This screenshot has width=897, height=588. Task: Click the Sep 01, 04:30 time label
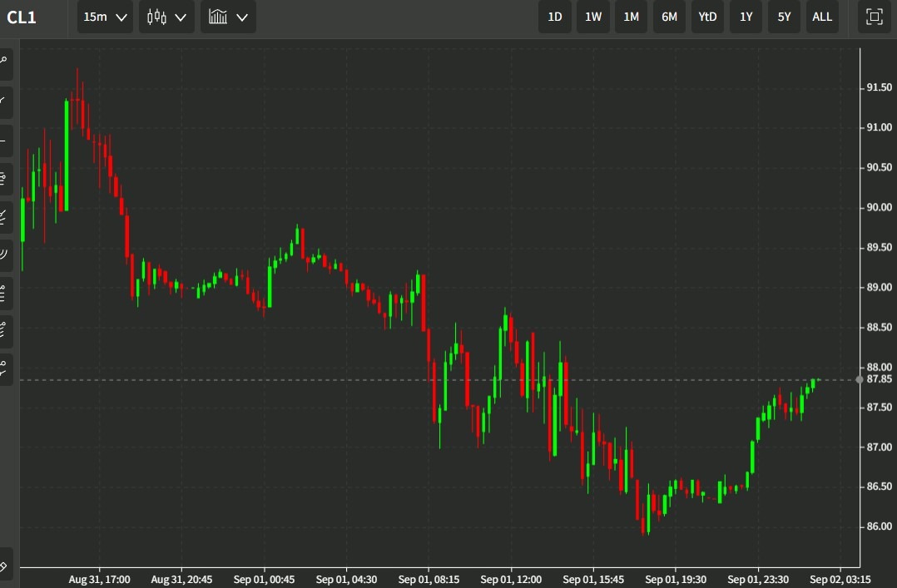coord(346,580)
